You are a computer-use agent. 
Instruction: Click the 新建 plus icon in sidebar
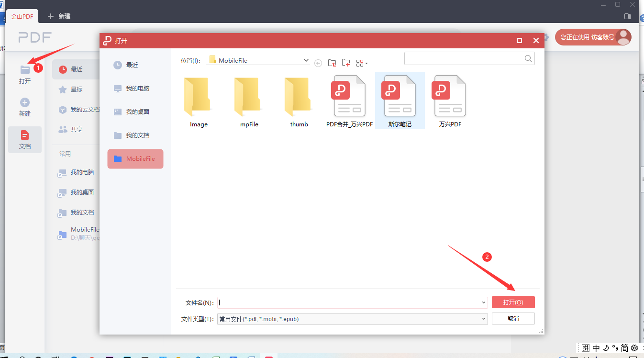(x=25, y=102)
